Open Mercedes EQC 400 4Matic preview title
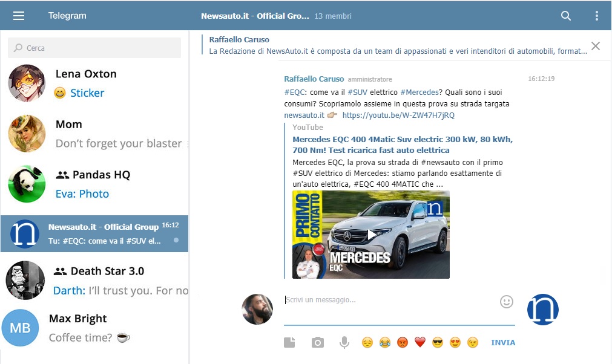Viewport: 612px width, 364px height. 403,145
